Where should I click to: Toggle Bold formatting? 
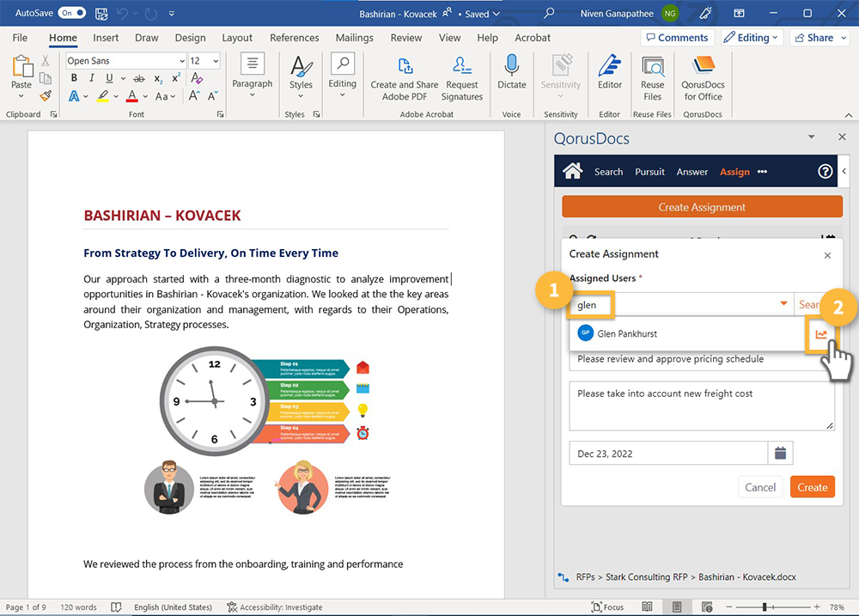tap(74, 78)
